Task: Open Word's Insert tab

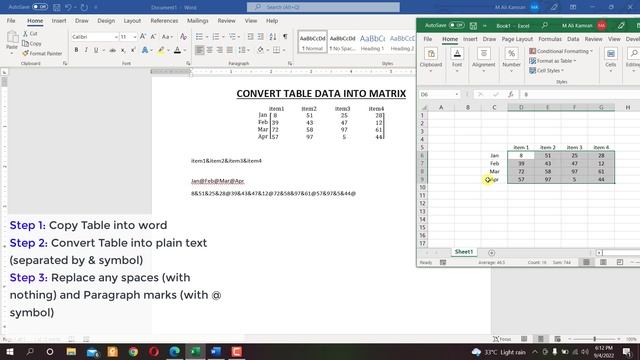Action: [59, 21]
